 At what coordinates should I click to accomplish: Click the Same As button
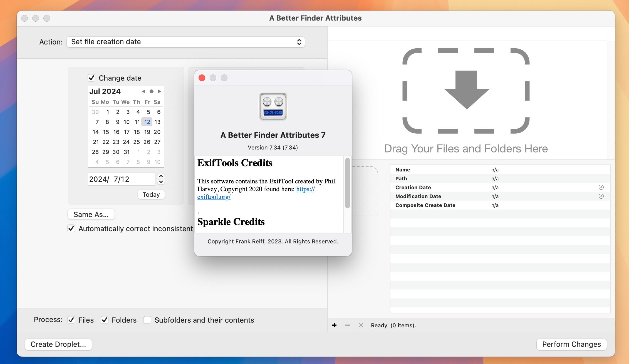(x=91, y=214)
